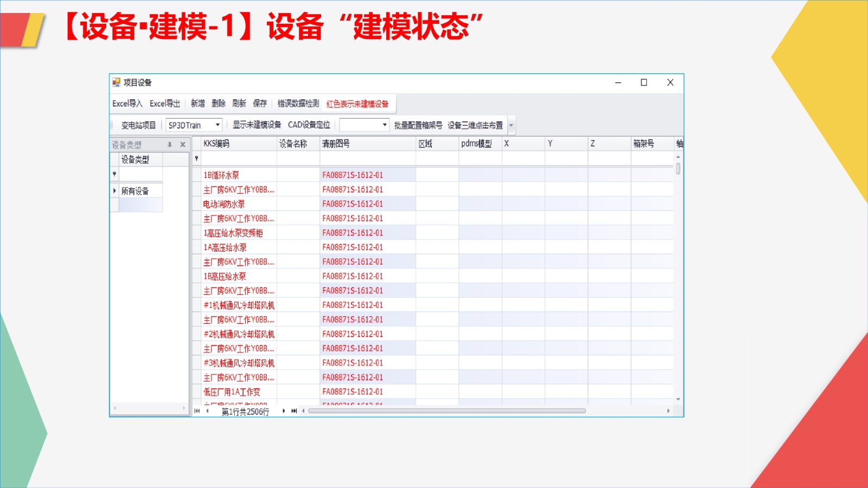Image resolution: width=868 pixels, height=488 pixels.
Task: Open the empty combo box after CAD设备定位
Action: point(384,125)
